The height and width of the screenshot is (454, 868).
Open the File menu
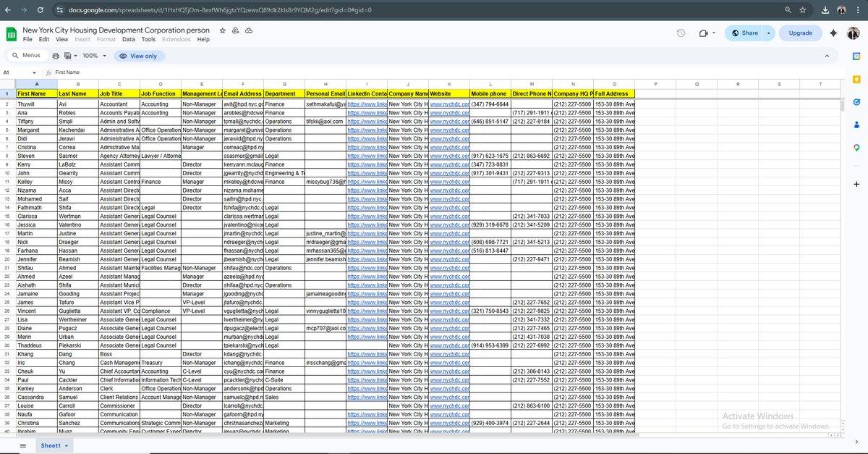point(27,39)
